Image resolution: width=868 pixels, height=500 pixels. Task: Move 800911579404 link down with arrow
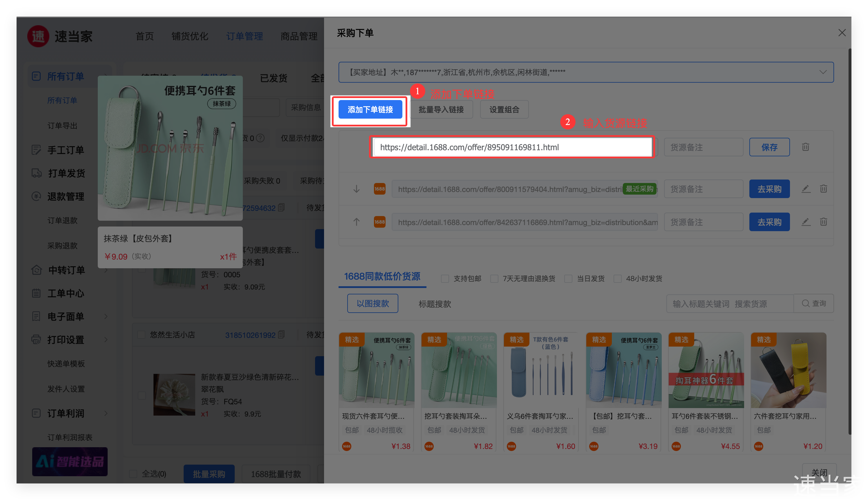coord(357,189)
